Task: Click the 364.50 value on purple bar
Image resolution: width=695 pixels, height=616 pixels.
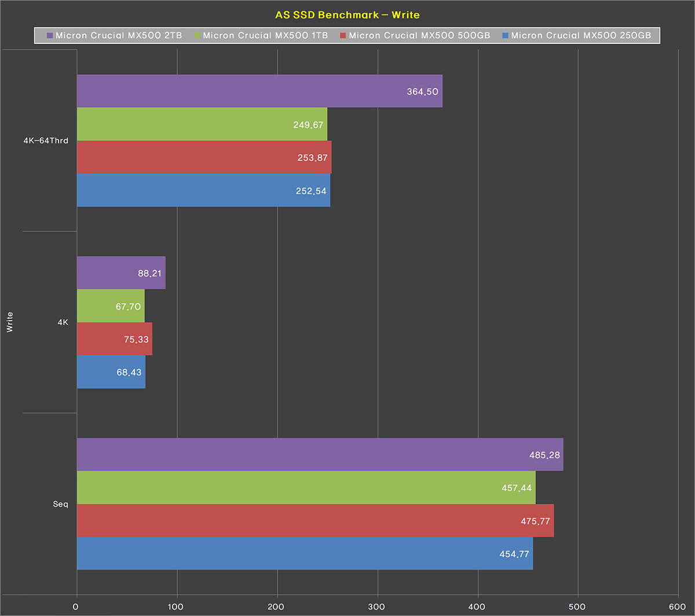Action: coord(423,91)
